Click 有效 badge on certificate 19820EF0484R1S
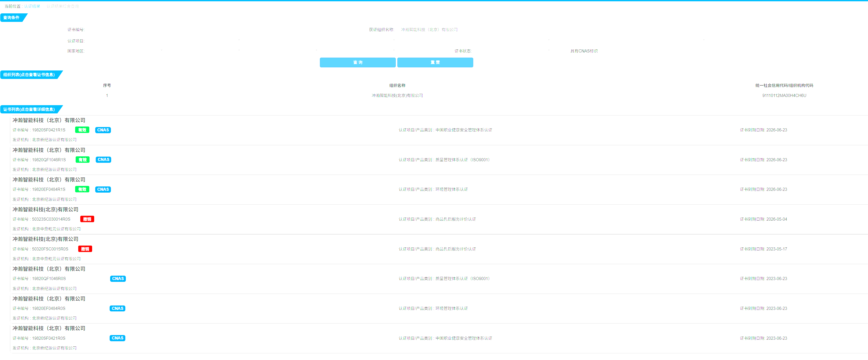This screenshot has height=360, width=868. point(82,189)
